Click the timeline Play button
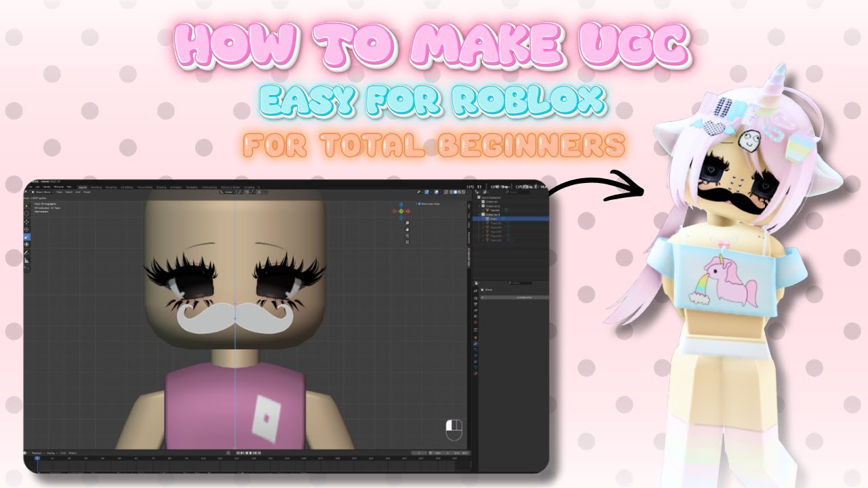The image size is (868, 488). pos(251,453)
